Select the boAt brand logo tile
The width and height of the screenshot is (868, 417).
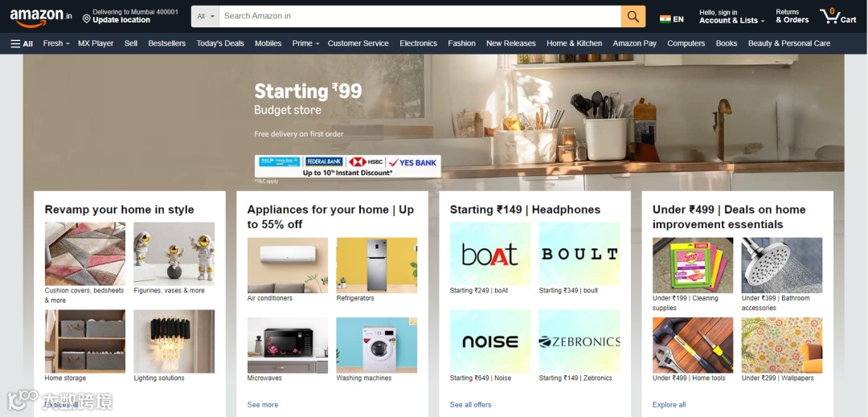[490, 254]
